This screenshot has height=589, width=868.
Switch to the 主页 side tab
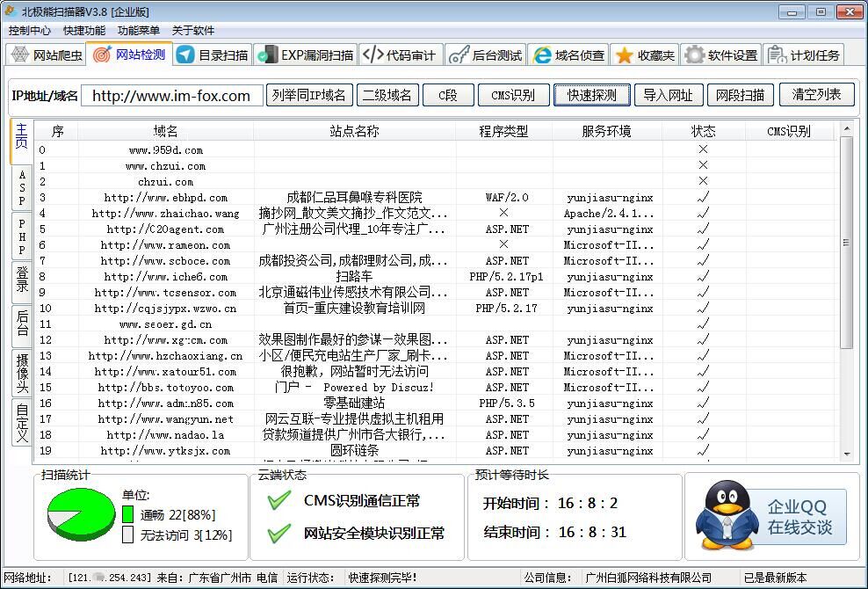(22, 141)
